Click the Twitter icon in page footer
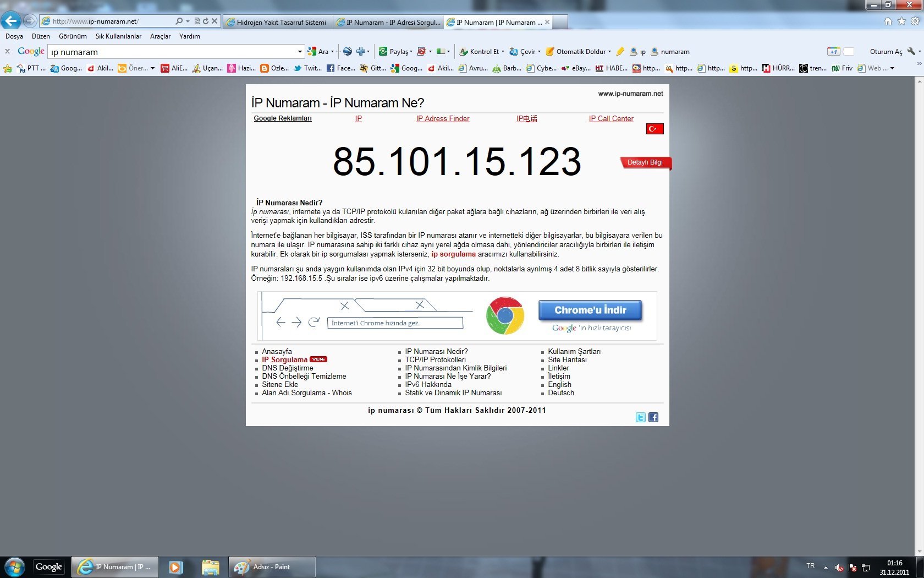 (640, 417)
